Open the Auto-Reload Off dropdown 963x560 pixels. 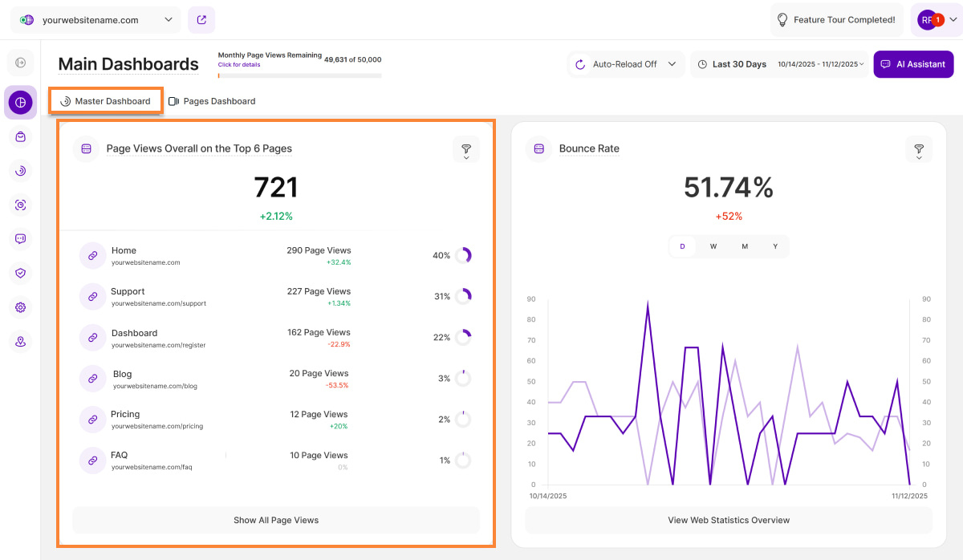(626, 64)
